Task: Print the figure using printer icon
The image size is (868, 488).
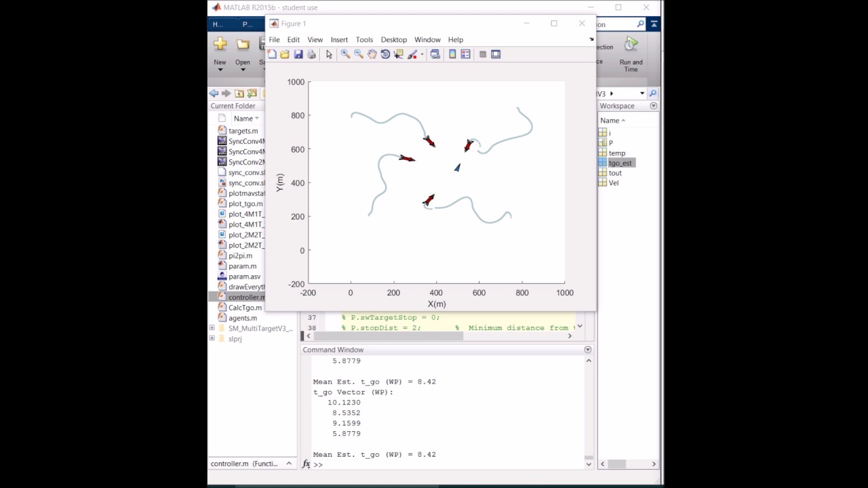Action: coord(311,54)
